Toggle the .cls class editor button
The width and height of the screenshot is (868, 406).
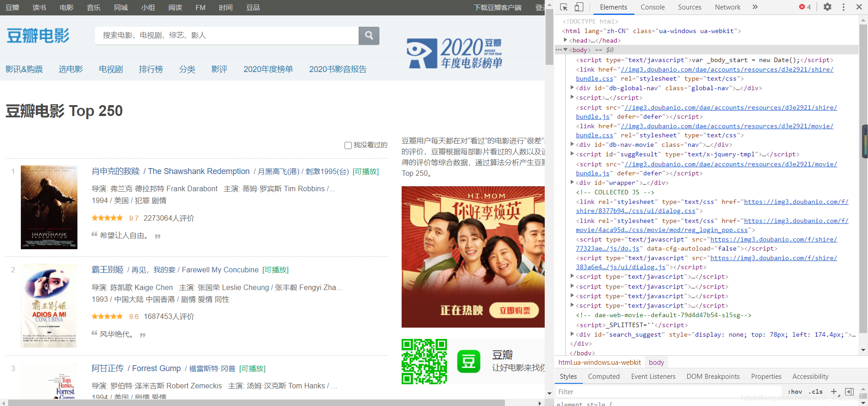tap(816, 391)
